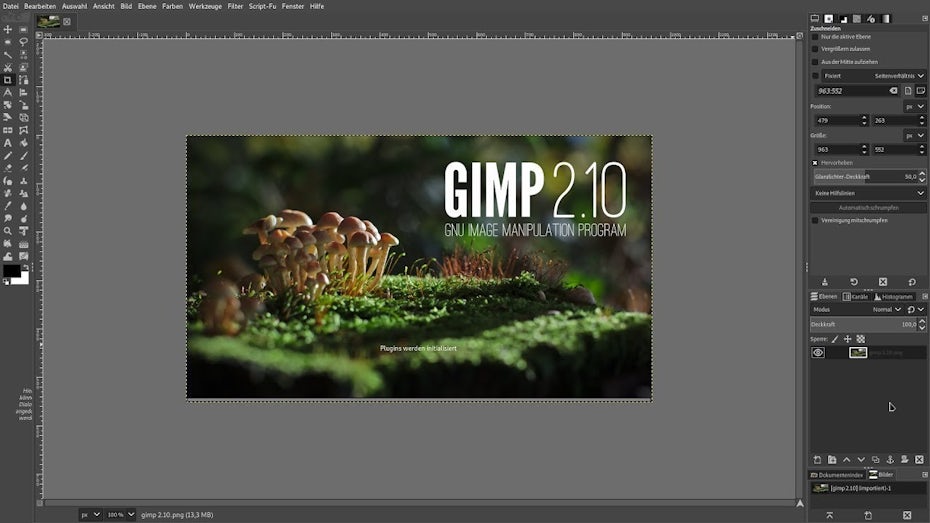930x523 pixels.
Task: Lower the layer with down arrow
Action: point(861,460)
